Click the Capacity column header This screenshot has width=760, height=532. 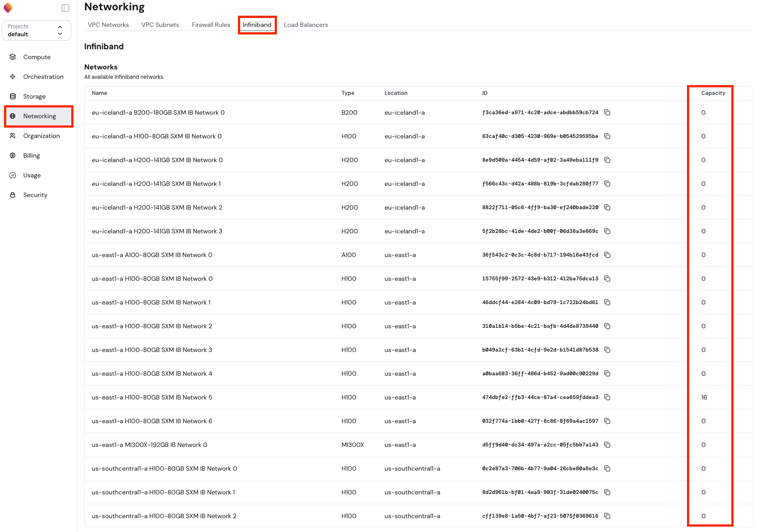(713, 93)
